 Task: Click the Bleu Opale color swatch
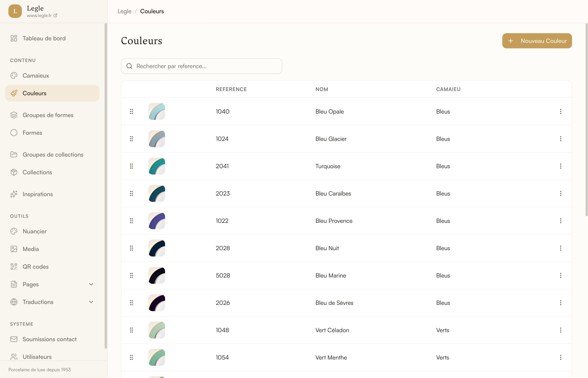[x=157, y=111]
